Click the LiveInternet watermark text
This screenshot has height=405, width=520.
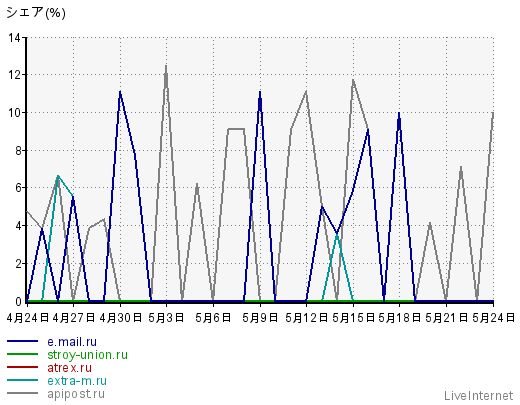pyautogui.click(x=479, y=396)
